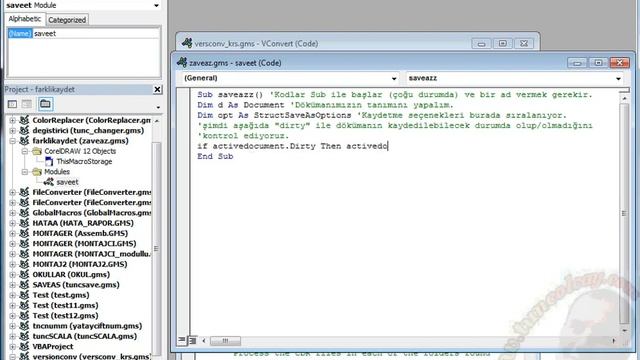This screenshot has width=640, height=360.
Task: Select MONTAGER (MONTAJCI.GMS) tree row
Action: [x=84, y=244]
